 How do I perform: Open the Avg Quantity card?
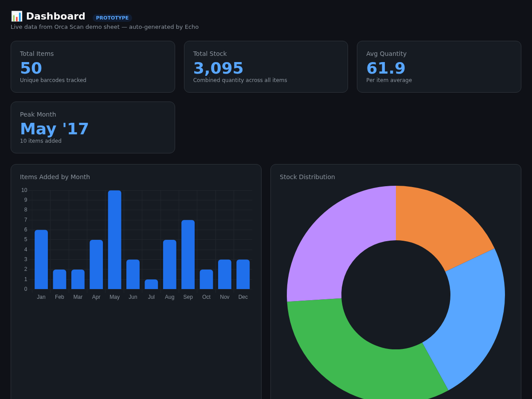coord(439,66)
